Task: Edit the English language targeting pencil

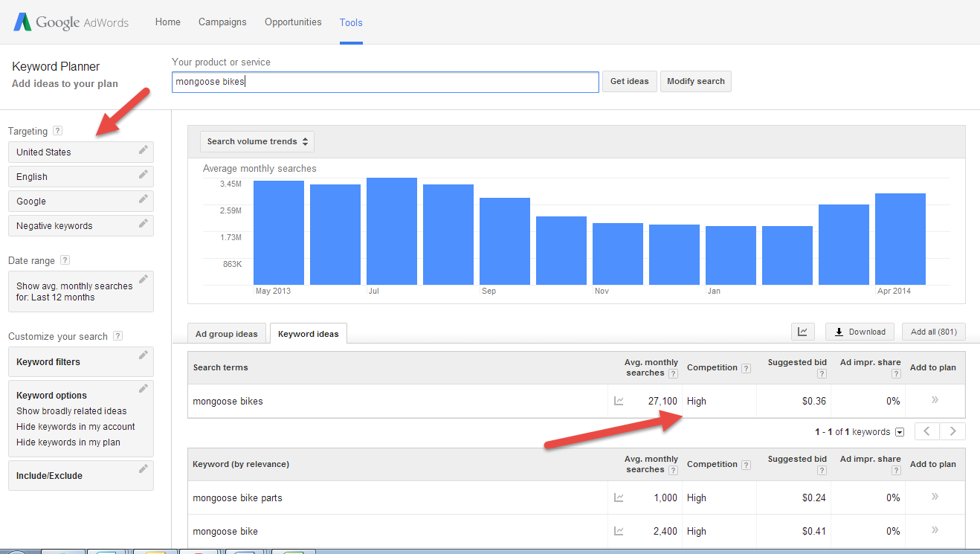Action: [143, 175]
